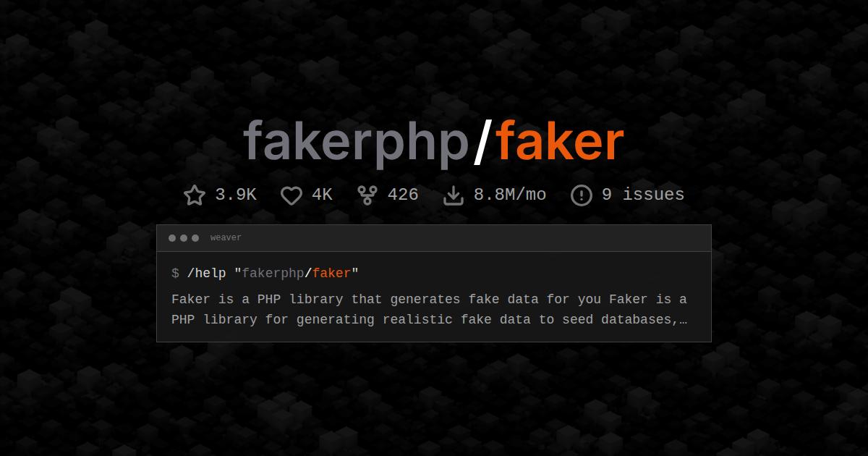Click the star icon beside 3.9K
Viewport: 868px width, 456px height.
coord(195,195)
